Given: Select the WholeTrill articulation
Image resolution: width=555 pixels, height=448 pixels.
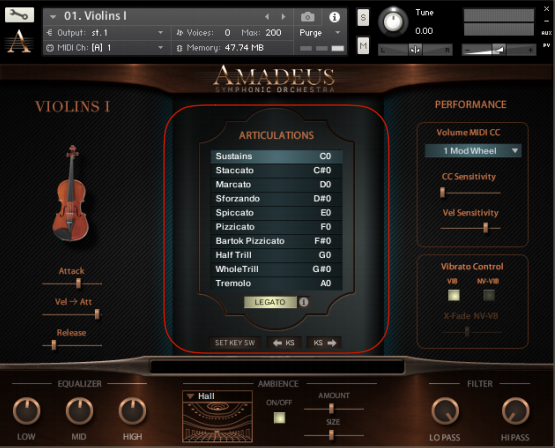Looking at the screenshot, I should (276, 269).
